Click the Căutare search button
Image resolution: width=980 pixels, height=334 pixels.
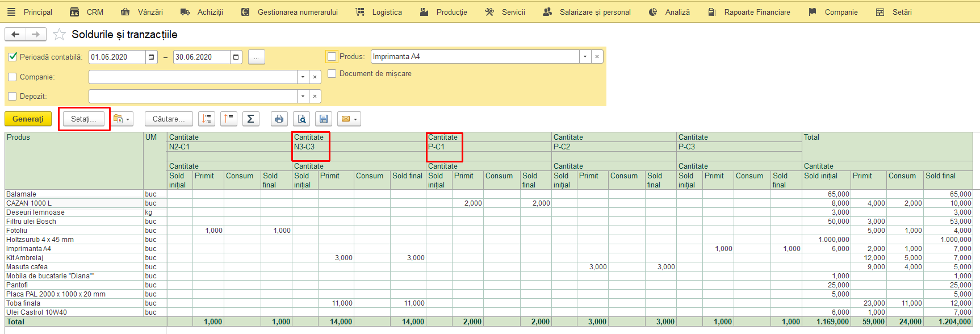169,119
